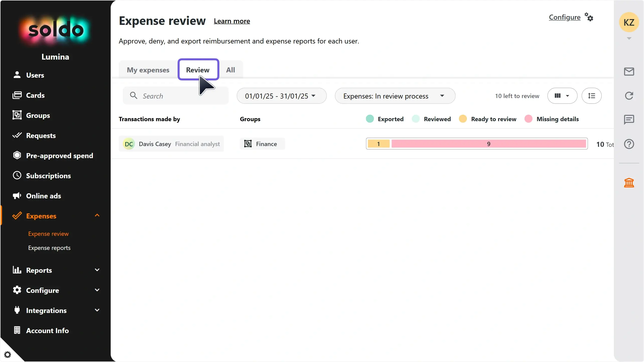
Task: Switch to the All tab
Action: [230, 70]
